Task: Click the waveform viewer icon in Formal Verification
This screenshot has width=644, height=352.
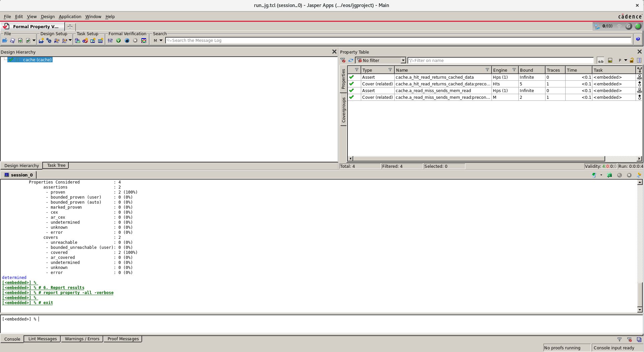Action: (x=144, y=41)
